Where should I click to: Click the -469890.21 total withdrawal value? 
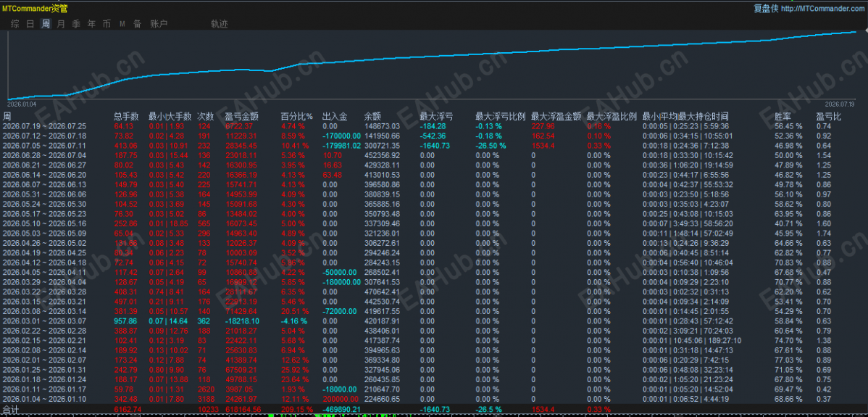pyautogui.click(x=341, y=409)
